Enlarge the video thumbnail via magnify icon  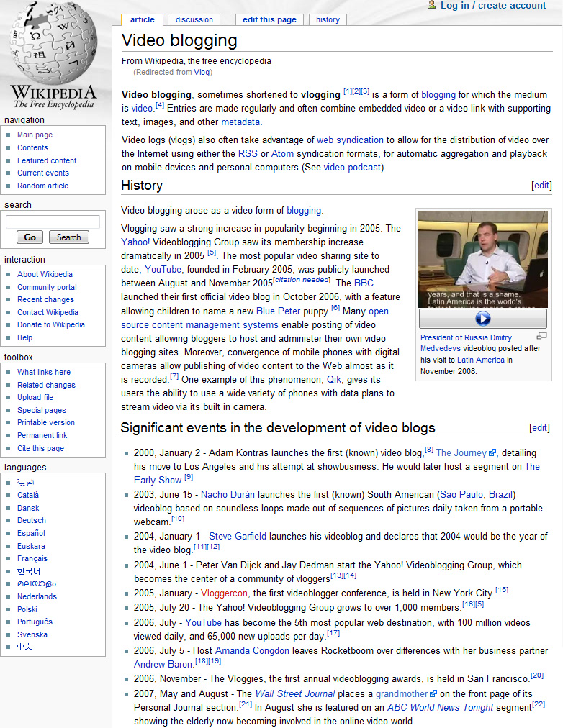point(541,336)
